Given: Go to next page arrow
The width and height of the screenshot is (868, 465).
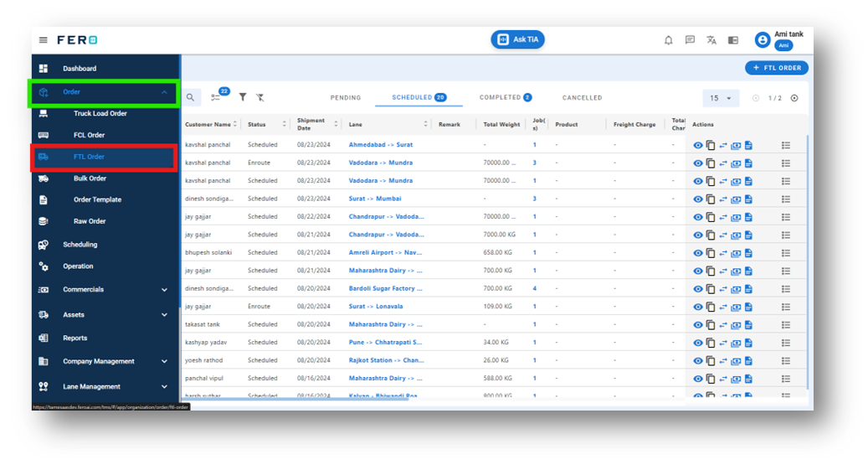Looking at the screenshot, I should 794,98.
